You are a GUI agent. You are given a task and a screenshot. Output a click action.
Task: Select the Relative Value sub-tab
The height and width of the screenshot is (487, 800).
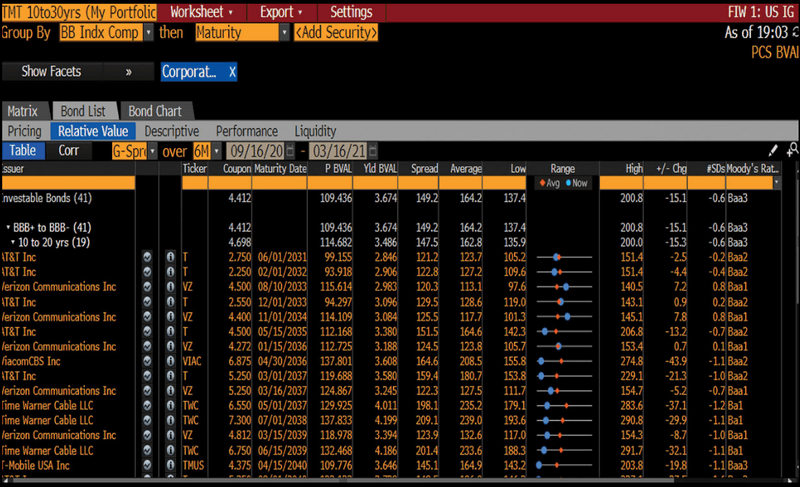(x=93, y=131)
